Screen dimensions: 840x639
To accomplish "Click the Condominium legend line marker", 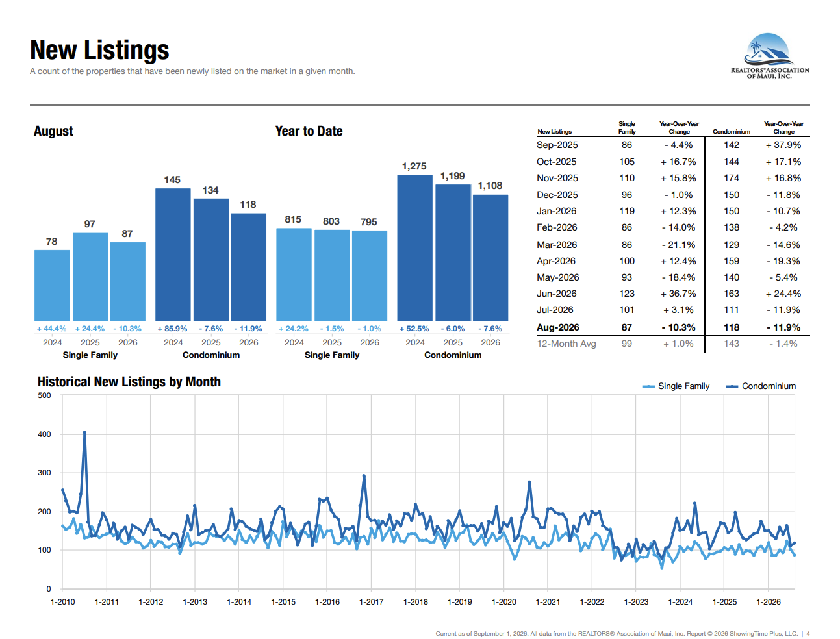I will (732, 386).
